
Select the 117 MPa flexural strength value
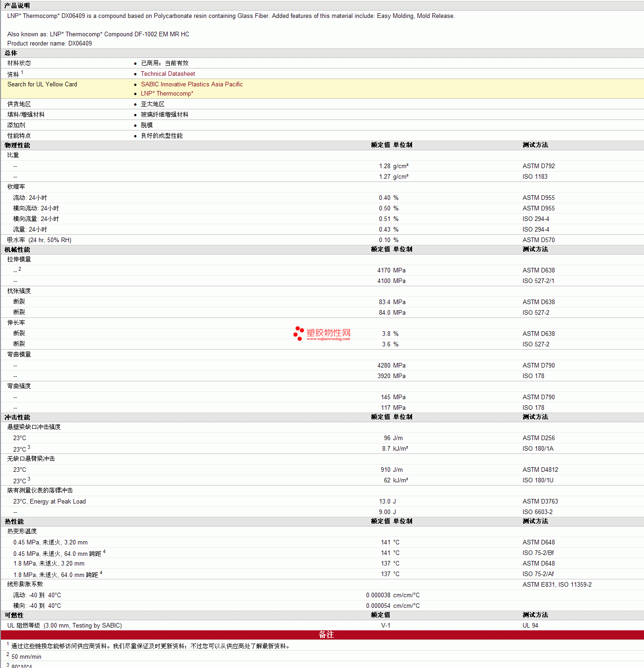click(x=393, y=408)
